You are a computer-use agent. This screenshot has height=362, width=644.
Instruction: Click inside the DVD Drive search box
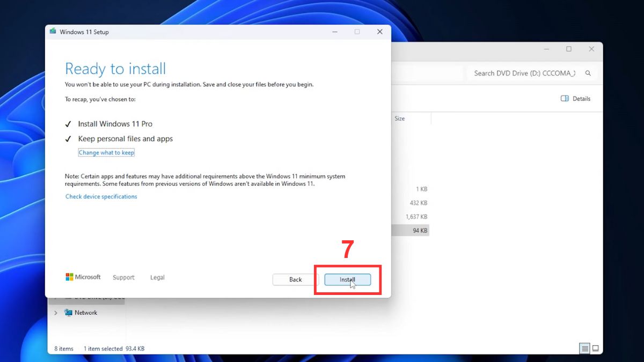point(523,73)
